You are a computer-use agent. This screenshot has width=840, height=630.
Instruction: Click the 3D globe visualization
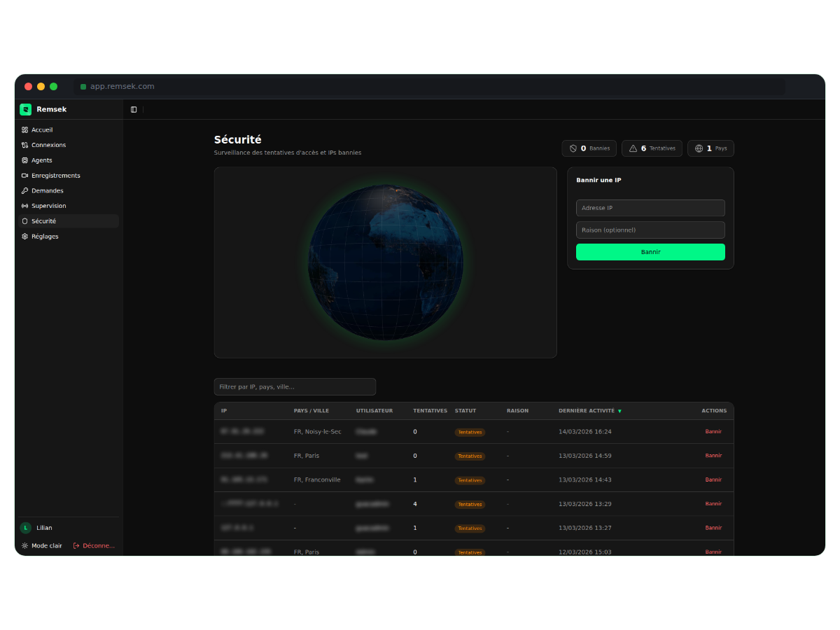[386, 262]
